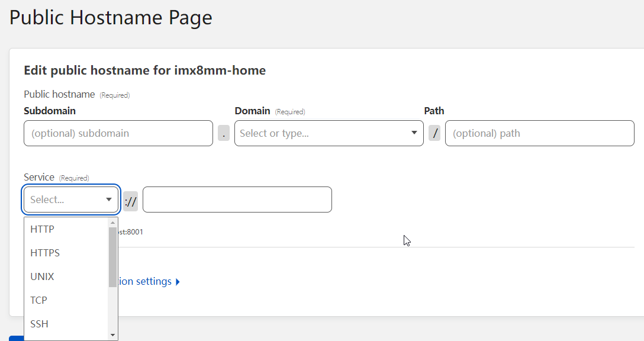Screen dimensions: 644x341
Task: Click the Service type "Select..." box
Action: click(64, 200)
